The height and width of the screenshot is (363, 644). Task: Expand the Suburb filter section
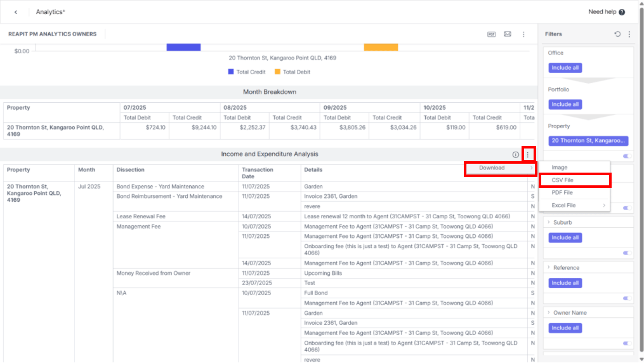tap(549, 222)
